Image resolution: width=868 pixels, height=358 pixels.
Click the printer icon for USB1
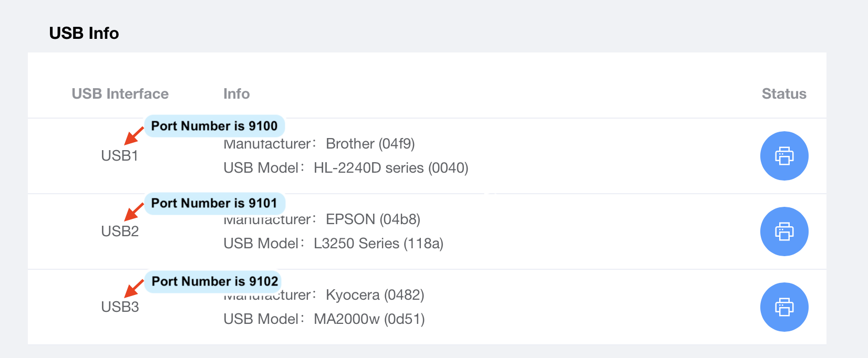(x=784, y=156)
